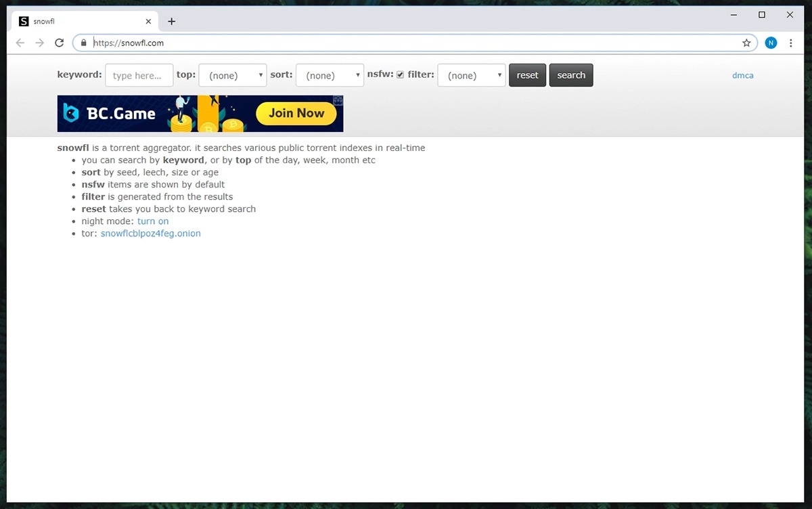The width and height of the screenshot is (812, 509).
Task: Open the user profile avatar icon
Action: tap(771, 43)
